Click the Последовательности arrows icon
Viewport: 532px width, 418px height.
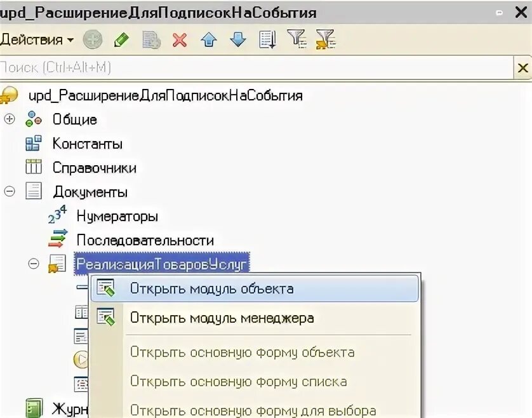[x=58, y=239]
